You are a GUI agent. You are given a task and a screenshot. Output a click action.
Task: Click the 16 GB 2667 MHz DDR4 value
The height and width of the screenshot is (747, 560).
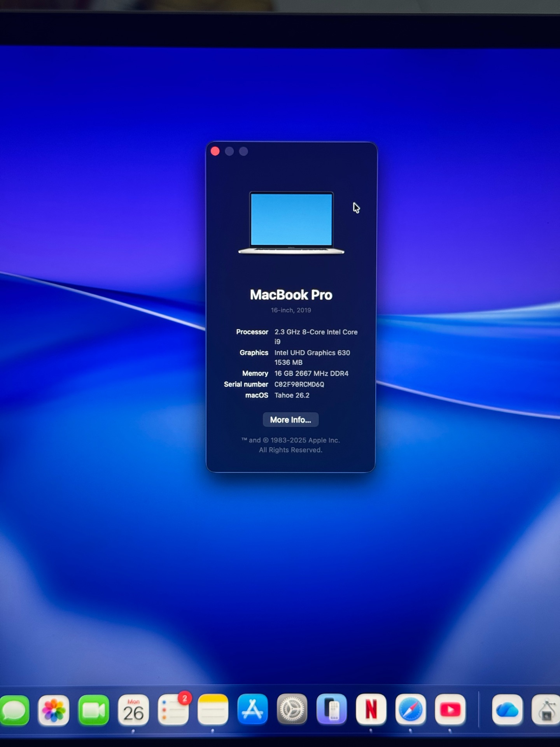pos(311,373)
